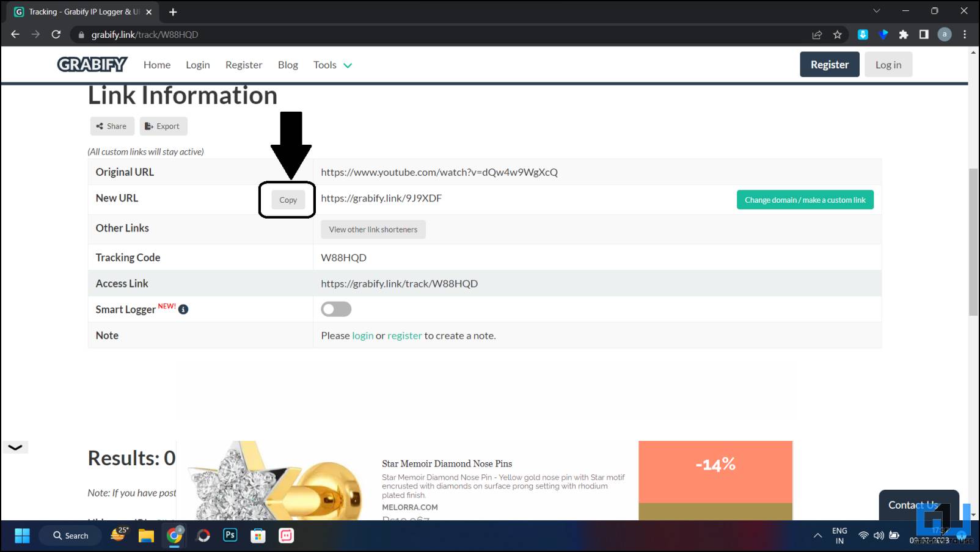
Task: Click the -14% discount ad banner
Action: tap(715, 472)
